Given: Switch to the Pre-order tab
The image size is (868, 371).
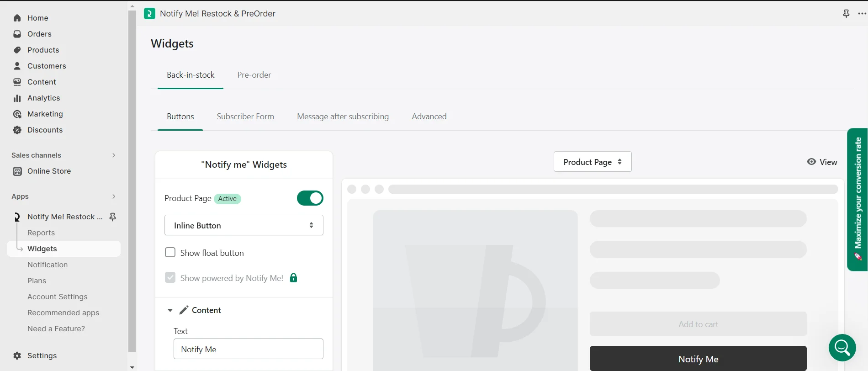Looking at the screenshot, I should [254, 75].
